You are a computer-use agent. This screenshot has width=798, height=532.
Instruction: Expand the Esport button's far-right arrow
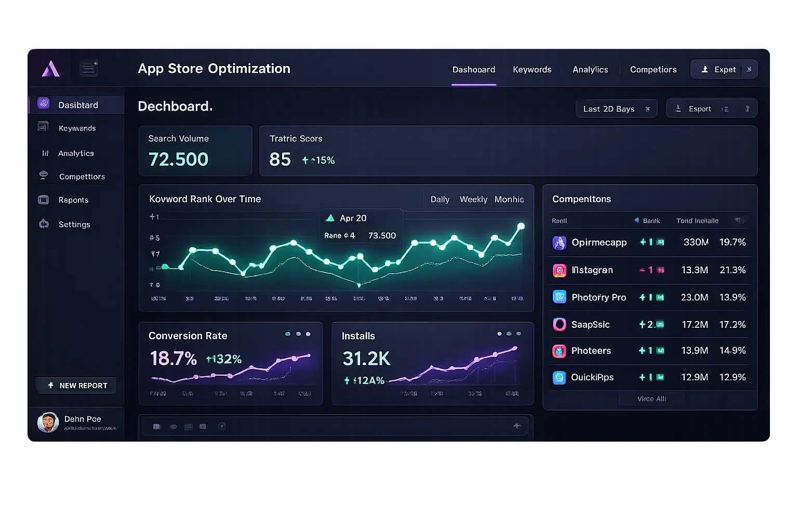point(747,109)
